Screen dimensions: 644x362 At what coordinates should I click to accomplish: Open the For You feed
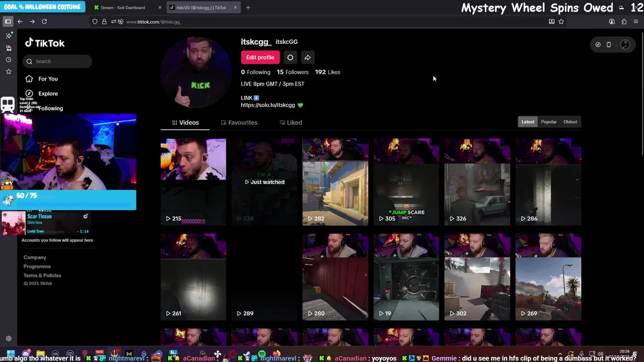click(48, 79)
